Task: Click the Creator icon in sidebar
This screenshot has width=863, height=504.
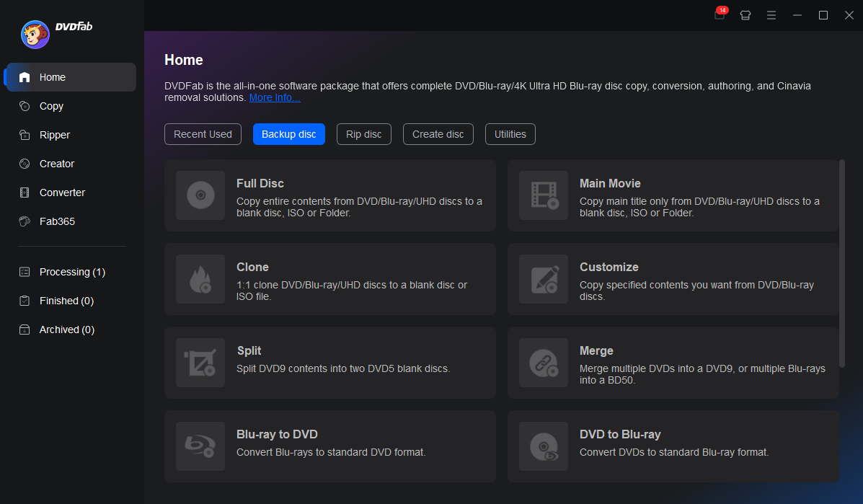Action: (x=25, y=164)
